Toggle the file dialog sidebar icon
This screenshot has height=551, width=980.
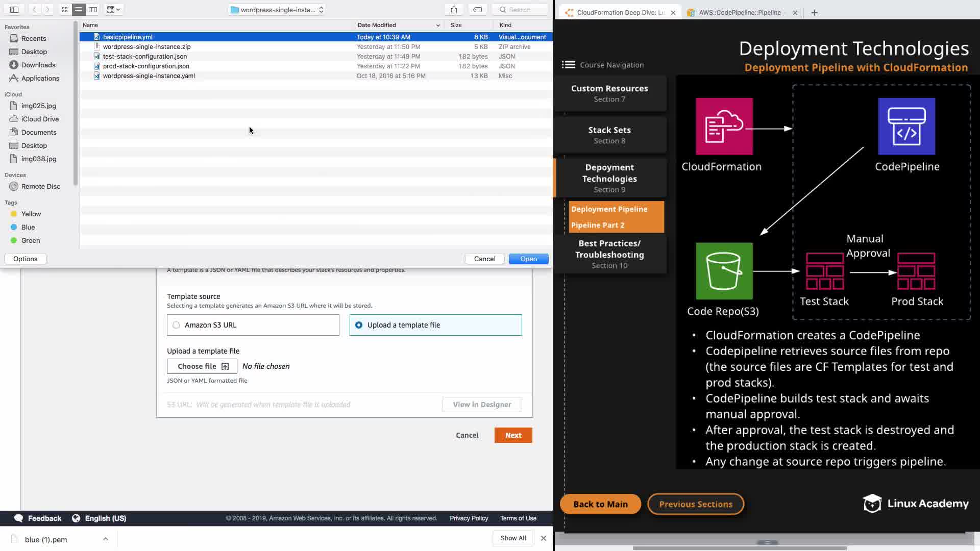click(x=14, y=9)
